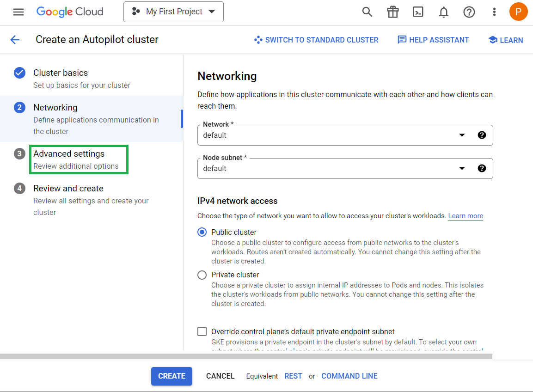The height and width of the screenshot is (392, 533).
Task: Click the step 3 number badge
Action: tap(19, 153)
